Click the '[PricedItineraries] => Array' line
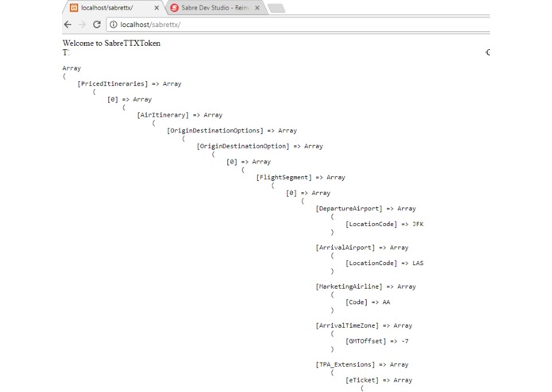Image resolution: width=552 pixels, height=392 pixels. [x=129, y=83]
